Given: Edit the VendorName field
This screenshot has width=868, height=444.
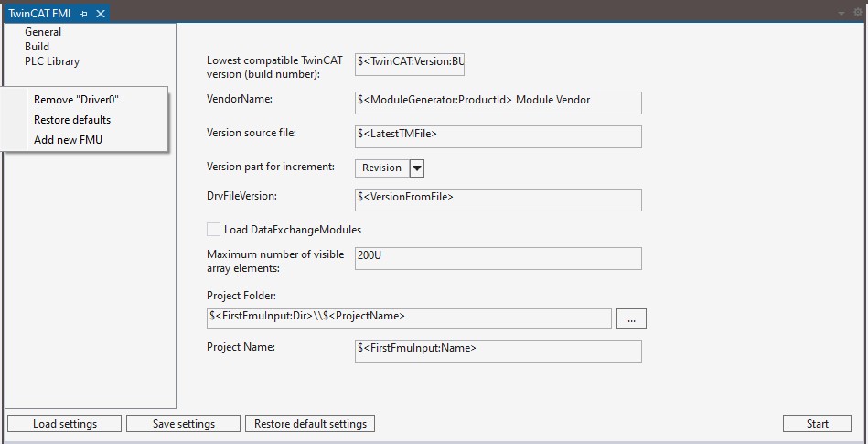Looking at the screenshot, I should [498, 103].
